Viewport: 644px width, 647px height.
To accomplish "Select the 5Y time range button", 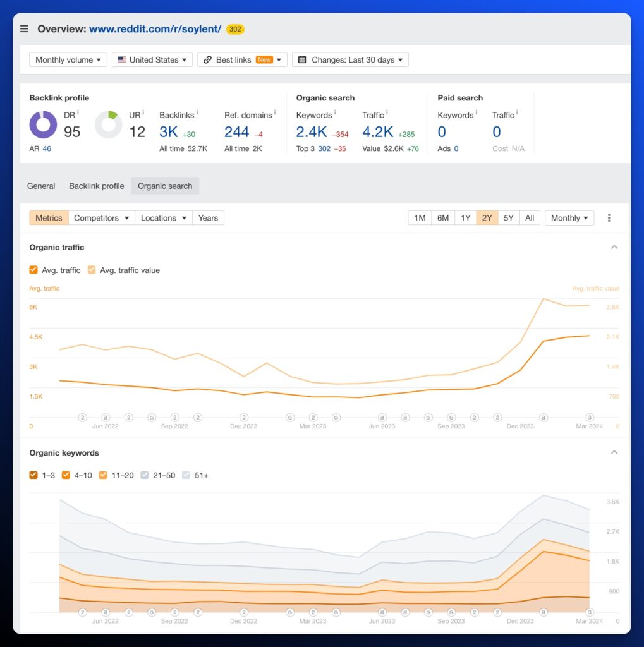I will click(508, 218).
